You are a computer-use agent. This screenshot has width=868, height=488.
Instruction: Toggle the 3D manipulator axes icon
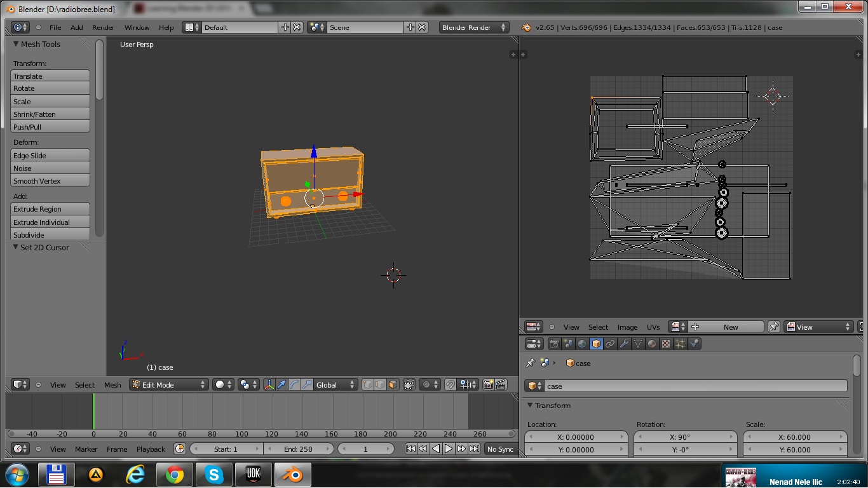pos(269,384)
